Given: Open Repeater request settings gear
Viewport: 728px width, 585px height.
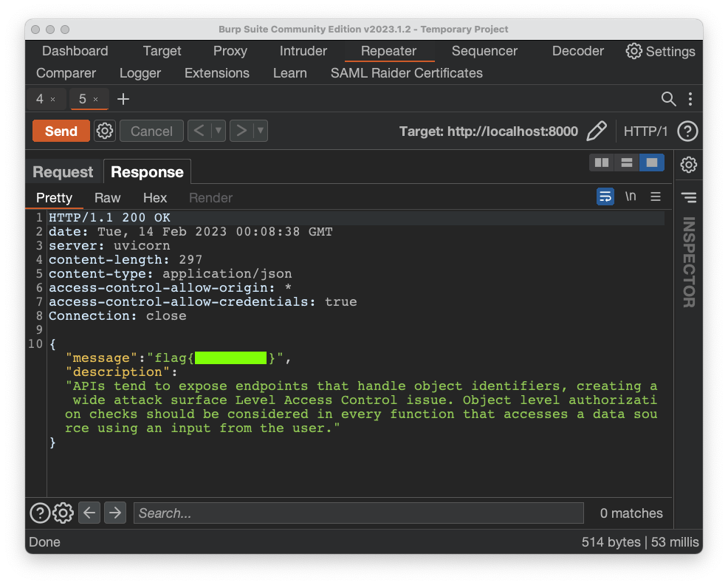Looking at the screenshot, I should [x=105, y=131].
